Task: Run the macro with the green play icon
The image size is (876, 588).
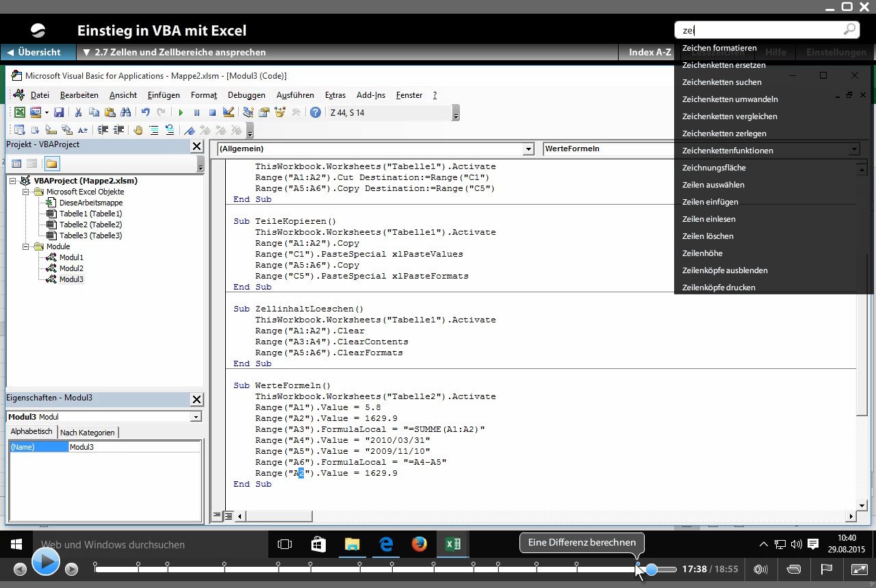Action: coord(181,113)
